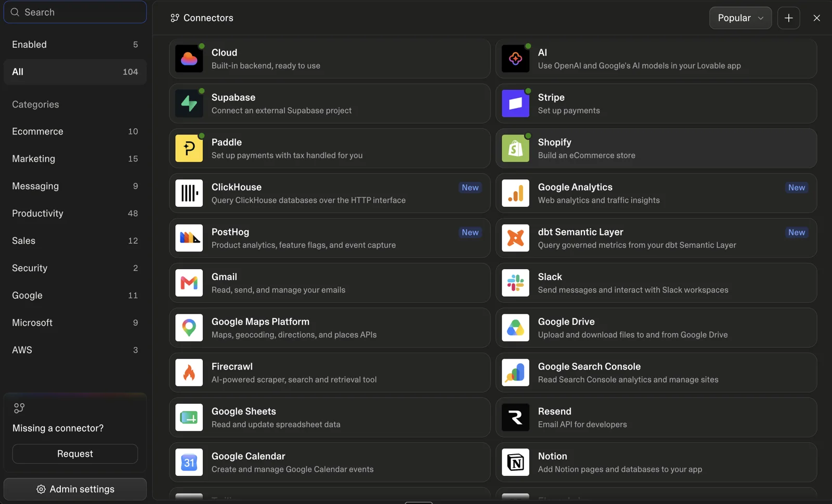Viewport: 832px width, 504px height.
Task: Click the Firecrawl flame icon
Action: 189,373
